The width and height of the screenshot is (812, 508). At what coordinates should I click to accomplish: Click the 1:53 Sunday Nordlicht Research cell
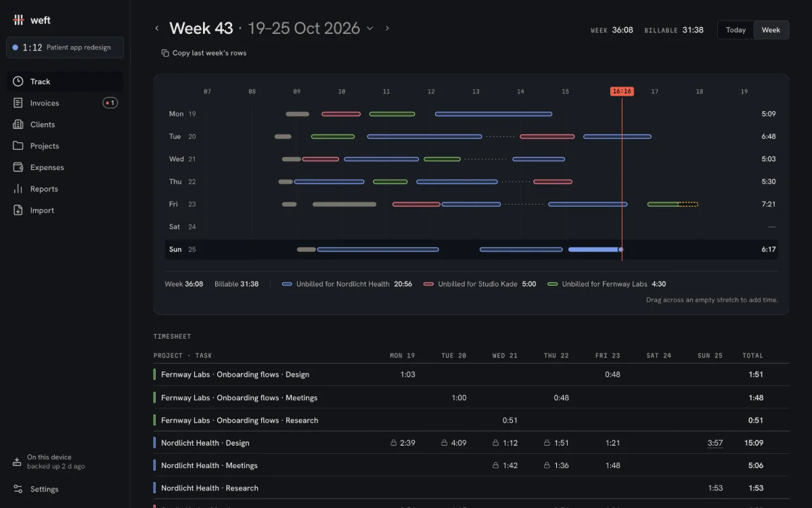click(715, 488)
